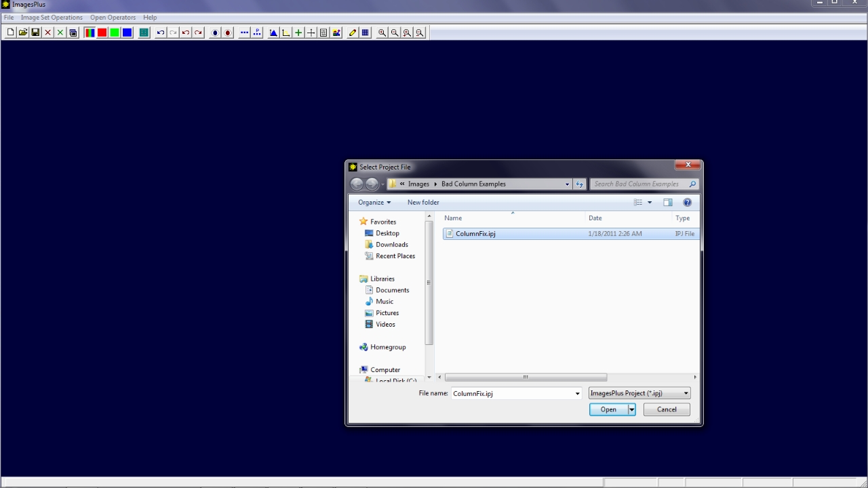Click the zoom out magnifier icon

tap(395, 33)
